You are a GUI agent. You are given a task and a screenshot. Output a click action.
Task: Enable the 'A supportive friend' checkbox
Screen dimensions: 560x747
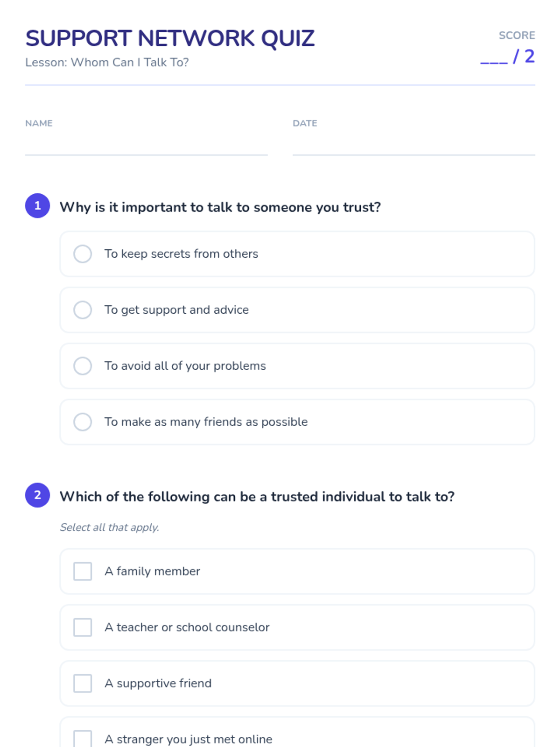click(x=83, y=684)
